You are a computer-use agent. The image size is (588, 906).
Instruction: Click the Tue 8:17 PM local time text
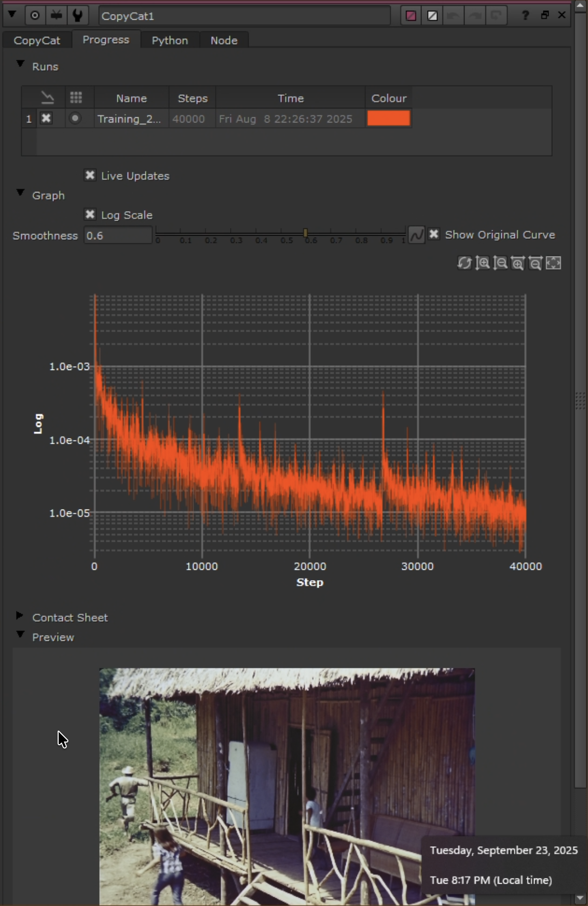point(490,880)
